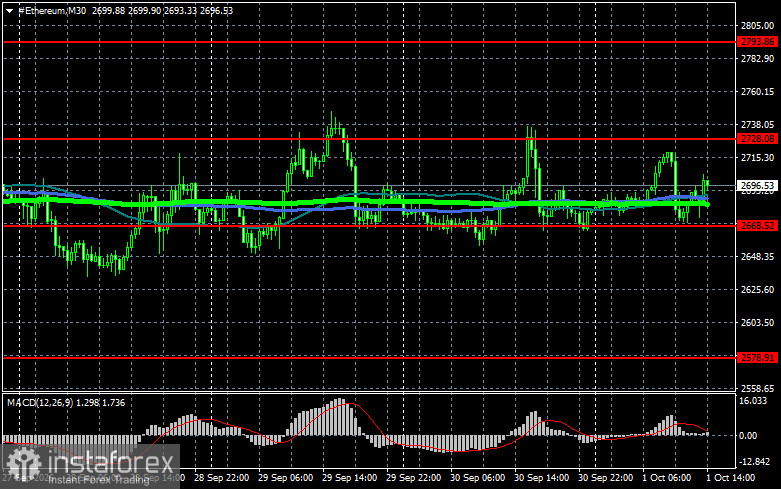This screenshot has width=781, height=489.
Task: Click the chart menu triangle beside #Ethereum
Action: [9, 10]
